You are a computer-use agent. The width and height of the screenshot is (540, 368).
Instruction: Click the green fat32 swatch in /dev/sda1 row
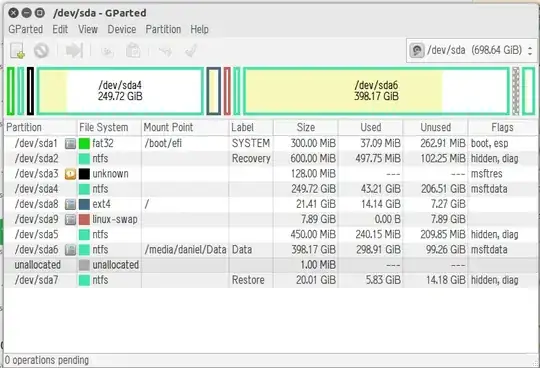tap(84, 144)
